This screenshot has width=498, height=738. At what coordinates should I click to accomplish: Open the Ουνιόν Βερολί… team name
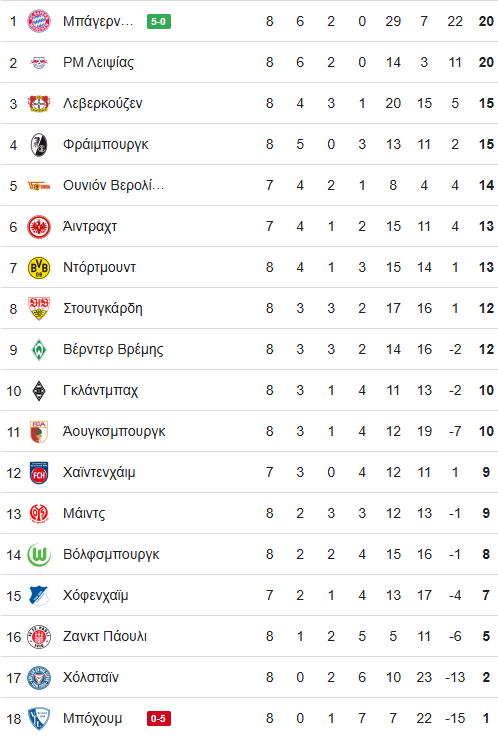113,185
